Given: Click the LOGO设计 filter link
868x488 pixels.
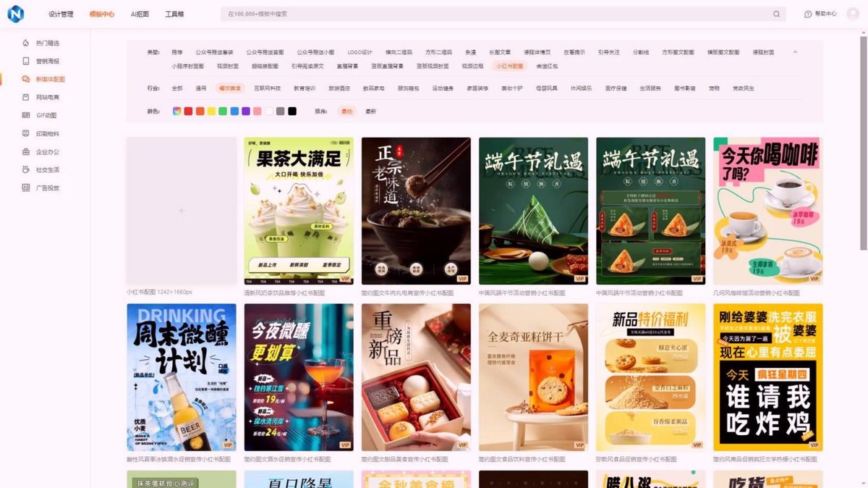Looking at the screenshot, I should [x=359, y=51].
